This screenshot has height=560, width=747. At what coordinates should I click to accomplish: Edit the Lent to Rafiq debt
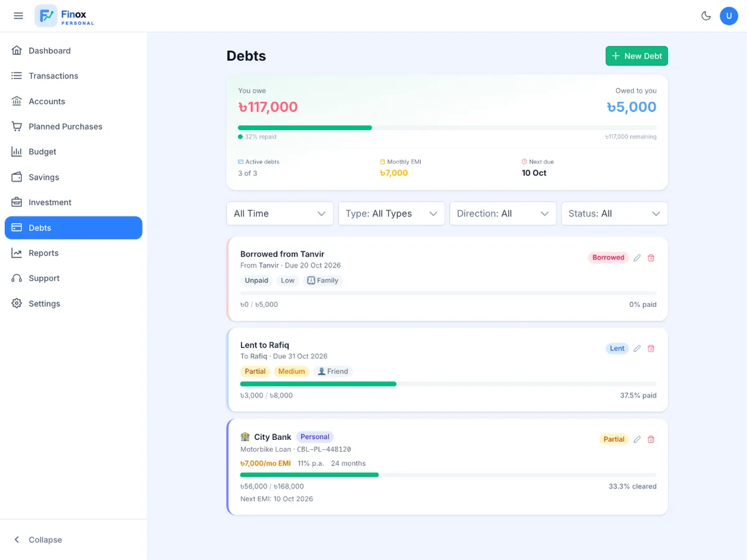pos(637,348)
